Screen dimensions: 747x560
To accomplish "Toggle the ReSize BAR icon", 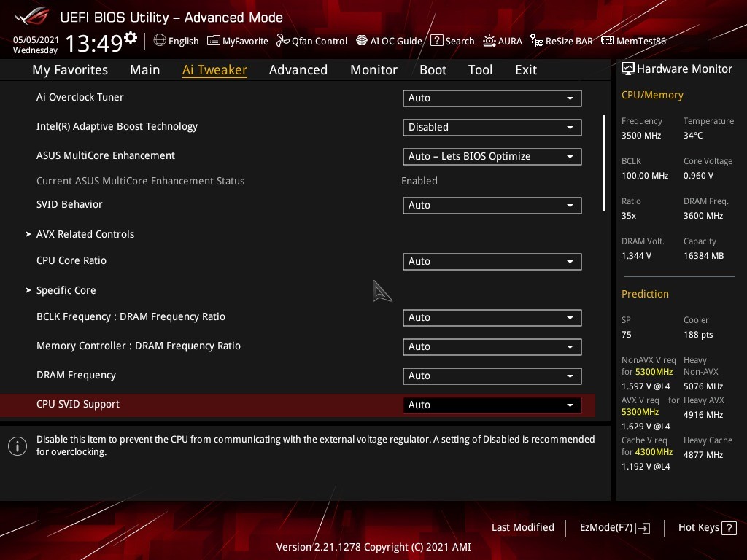I will [x=537, y=41].
